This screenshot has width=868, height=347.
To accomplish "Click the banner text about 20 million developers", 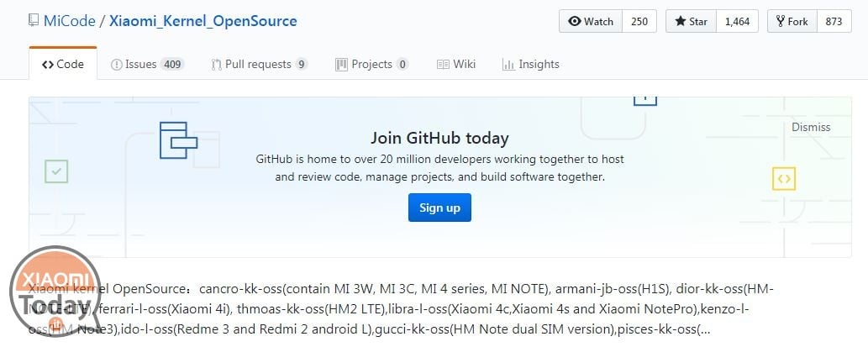I will click(439, 168).
